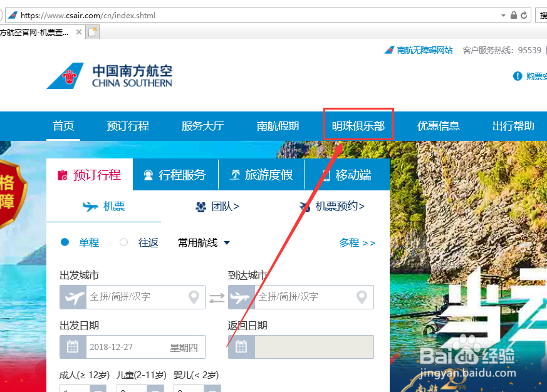
Task: Open the browser address bar dropdown arrow
Action: pyautogui.click(x=503, y=14)
